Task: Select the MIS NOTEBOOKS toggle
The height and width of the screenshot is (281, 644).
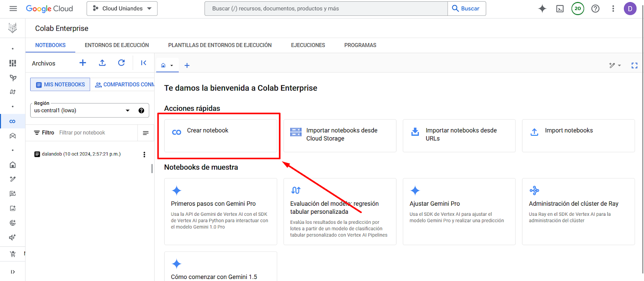Action: 60,85
